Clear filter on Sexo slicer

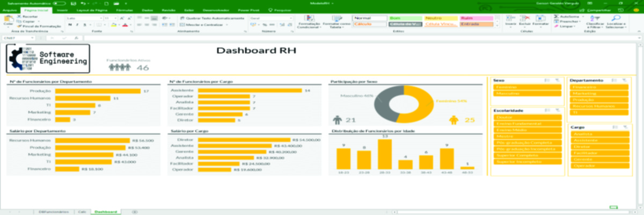[x=558, y=80]
